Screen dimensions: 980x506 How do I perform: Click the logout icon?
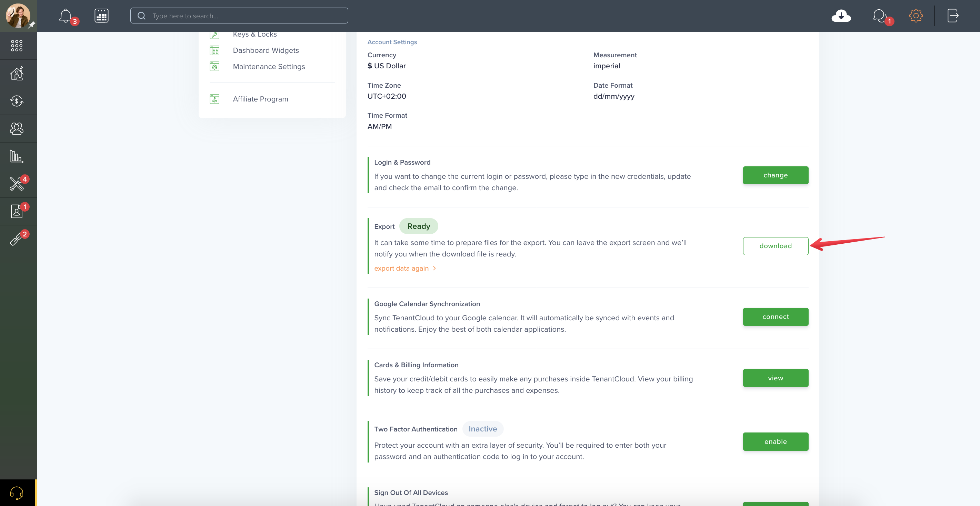pos(953,16)
